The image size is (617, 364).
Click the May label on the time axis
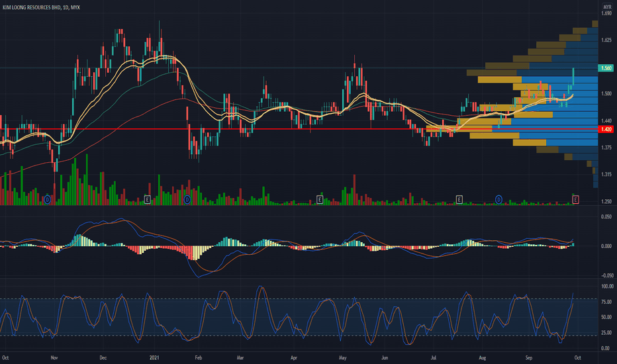click(342, 357)
